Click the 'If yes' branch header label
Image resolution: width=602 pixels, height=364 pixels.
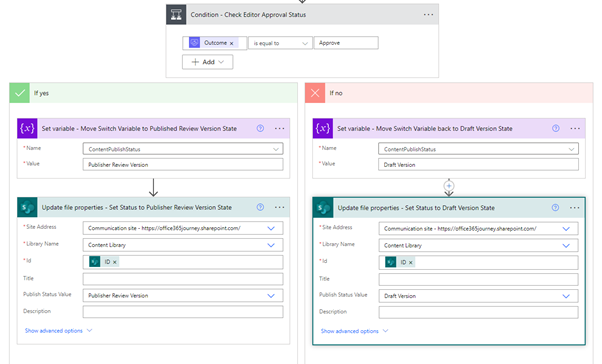coord(41,93)
